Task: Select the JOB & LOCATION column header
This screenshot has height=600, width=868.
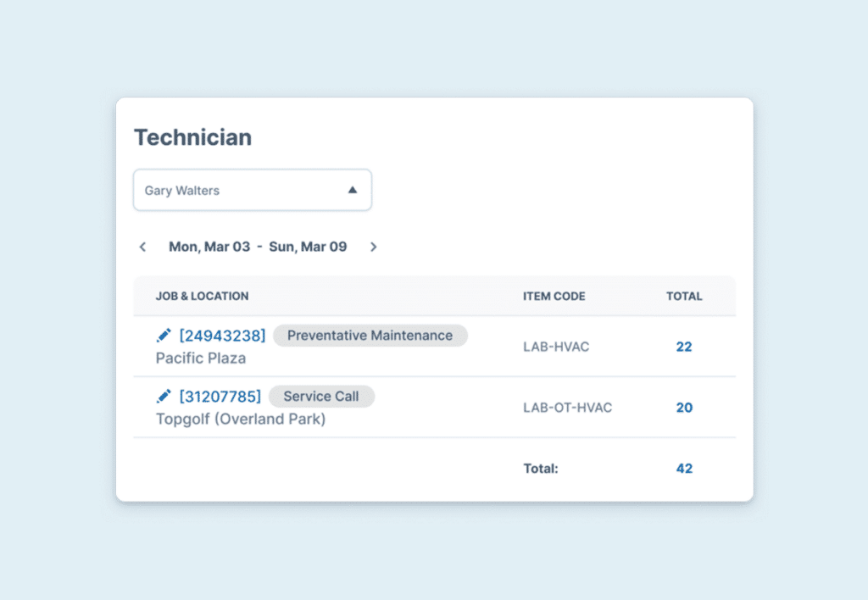Action: point(202,297)
